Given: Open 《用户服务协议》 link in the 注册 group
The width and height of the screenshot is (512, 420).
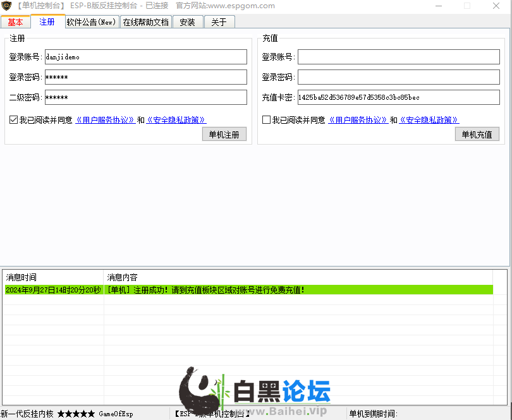Looking at the screenshot, I should point(105,120).
